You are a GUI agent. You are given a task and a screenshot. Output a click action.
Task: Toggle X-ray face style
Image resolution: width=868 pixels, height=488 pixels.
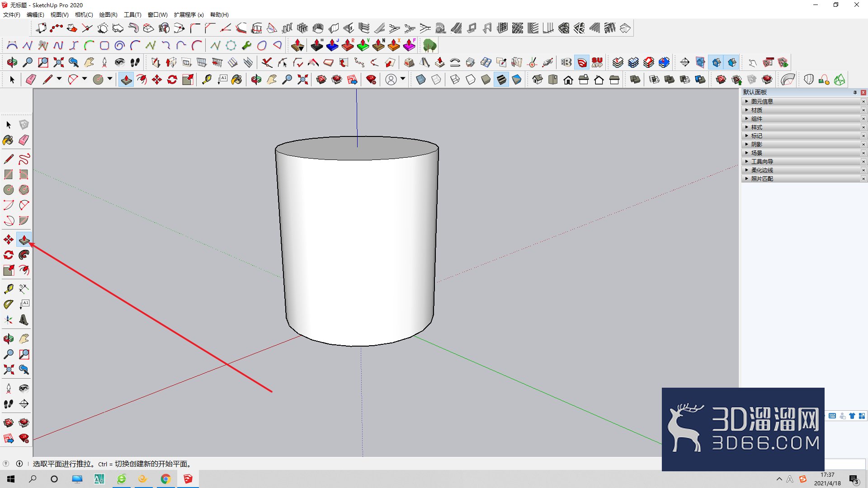point(421,80)
